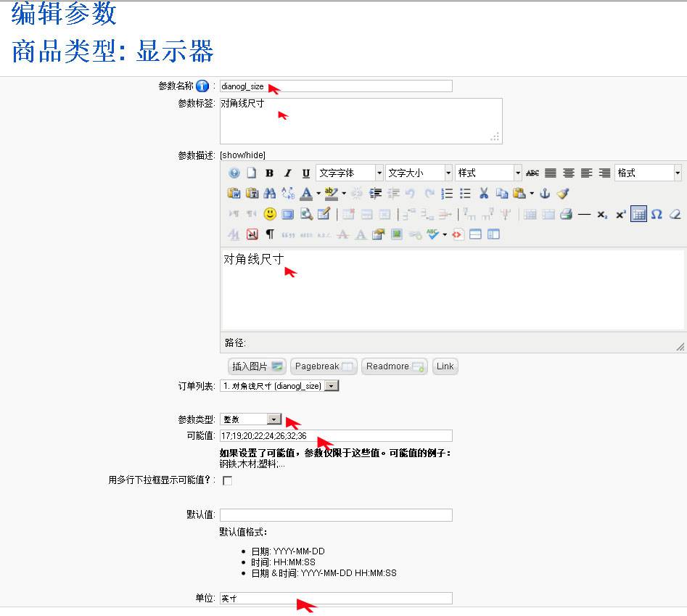Insert special character with omega icon
687x616 pixels.
657,214
